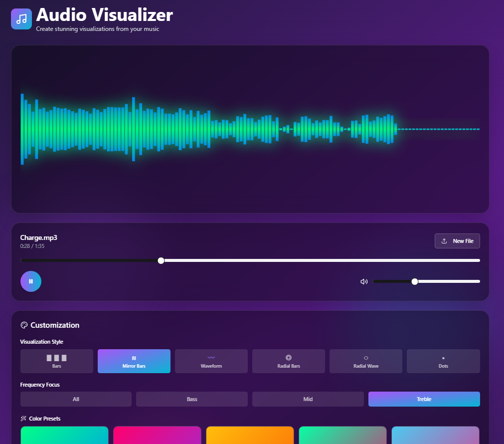Click the Visualization Style label
This screenshot has height=444, width=504.
[x=42, y=342]
